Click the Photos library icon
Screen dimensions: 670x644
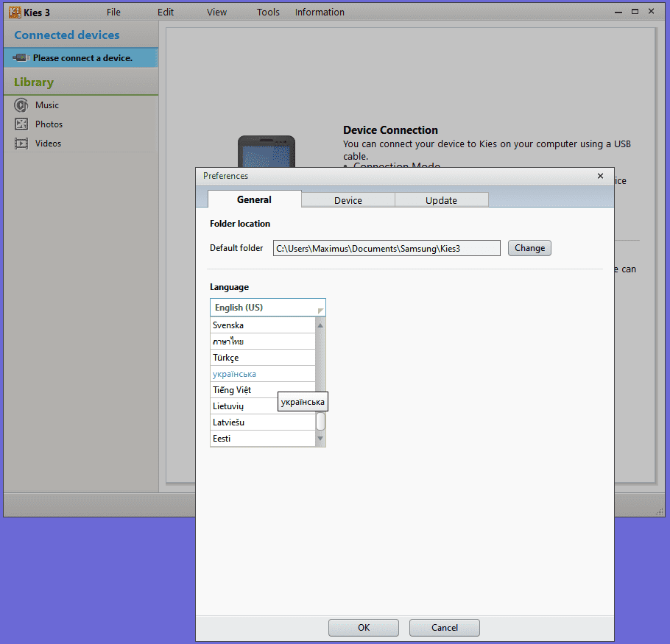(x=21, y=124)
